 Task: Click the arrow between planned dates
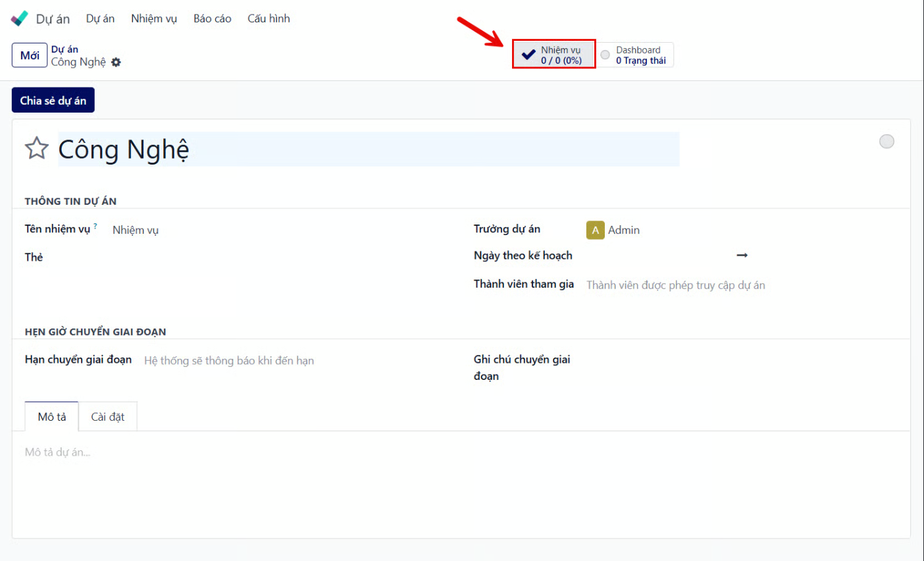tap(742, 255)
